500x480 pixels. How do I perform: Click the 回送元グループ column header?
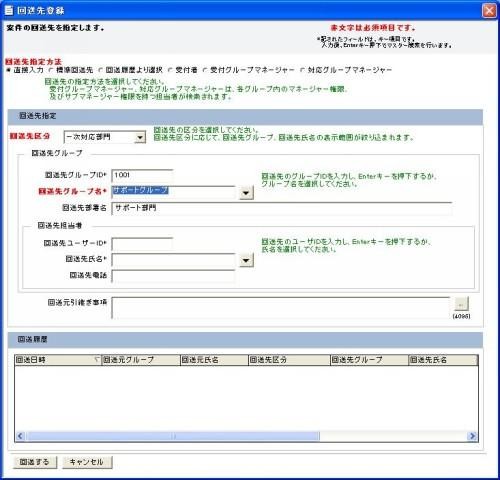pos(141,360)
